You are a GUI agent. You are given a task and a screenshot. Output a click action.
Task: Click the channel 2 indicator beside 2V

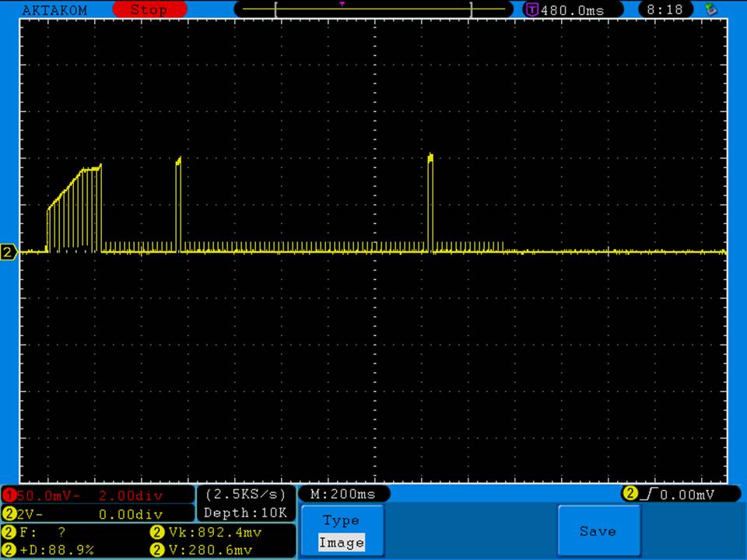click(x=9, y=514)
